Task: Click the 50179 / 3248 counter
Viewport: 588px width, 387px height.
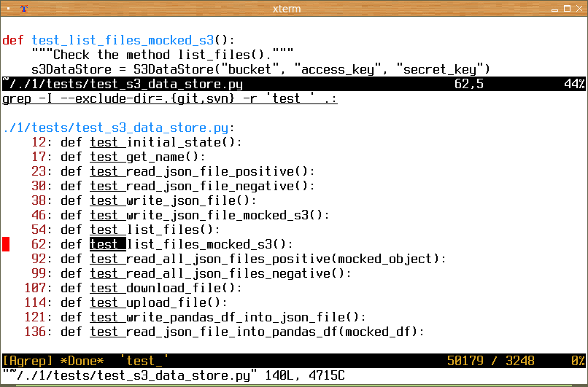Action: tap(490, 361)
